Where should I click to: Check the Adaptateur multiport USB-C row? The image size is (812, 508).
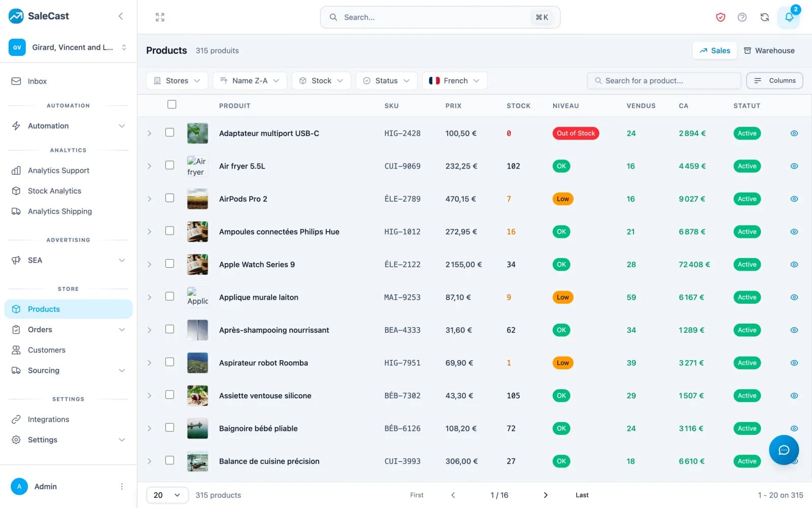click(170, 133)
